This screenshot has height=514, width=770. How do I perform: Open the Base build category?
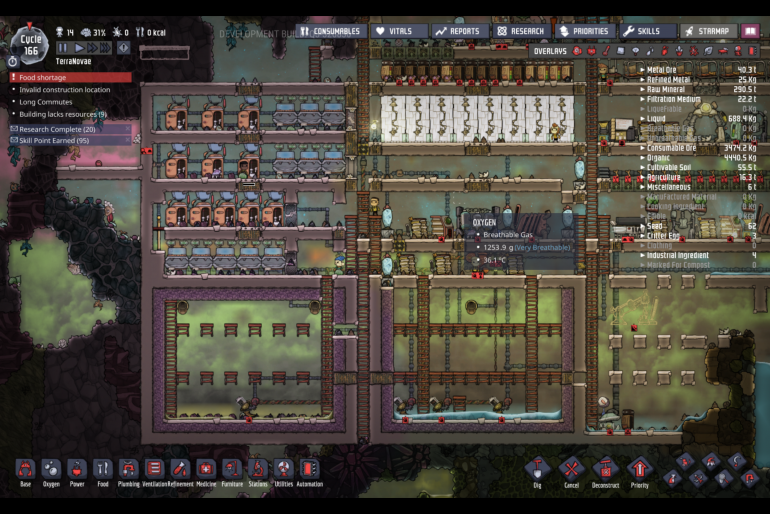26,469
